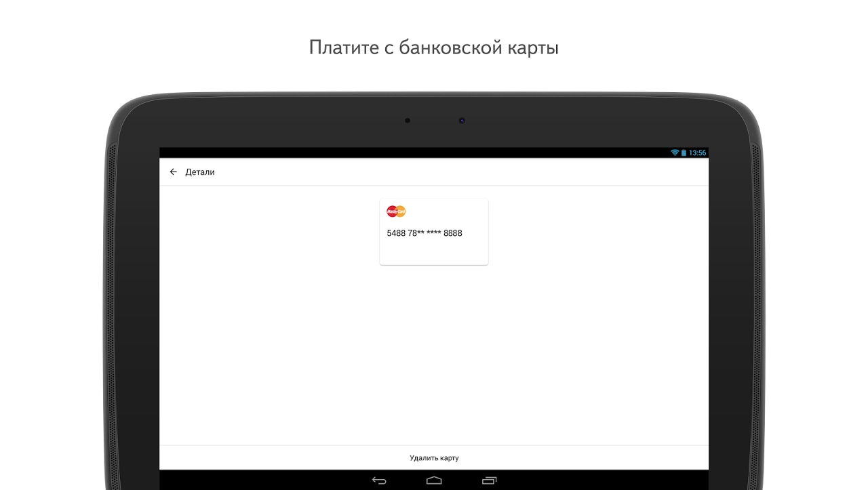868x490 pixels.
Task: Select card number 5488 78** **** 8888
Action: 425,233
